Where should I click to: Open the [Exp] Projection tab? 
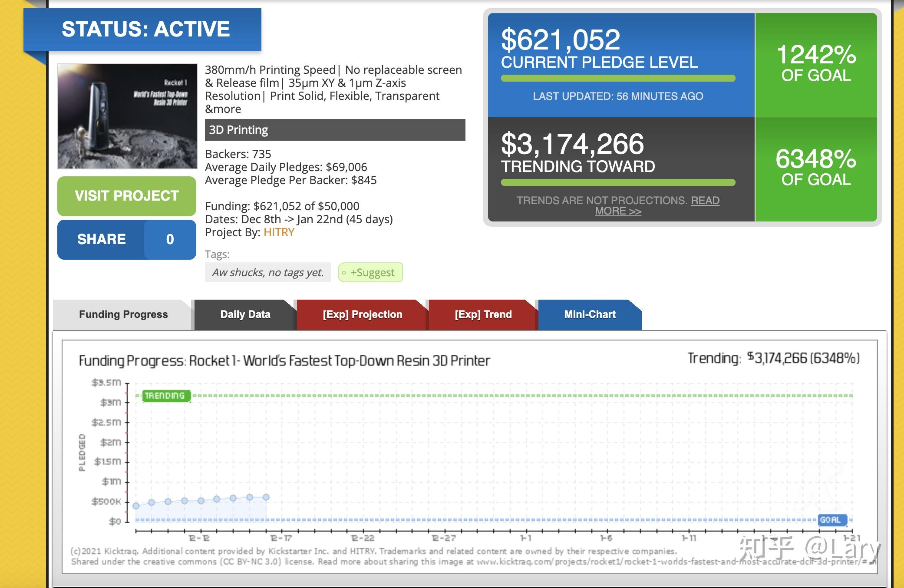click(x=362, y=314)
